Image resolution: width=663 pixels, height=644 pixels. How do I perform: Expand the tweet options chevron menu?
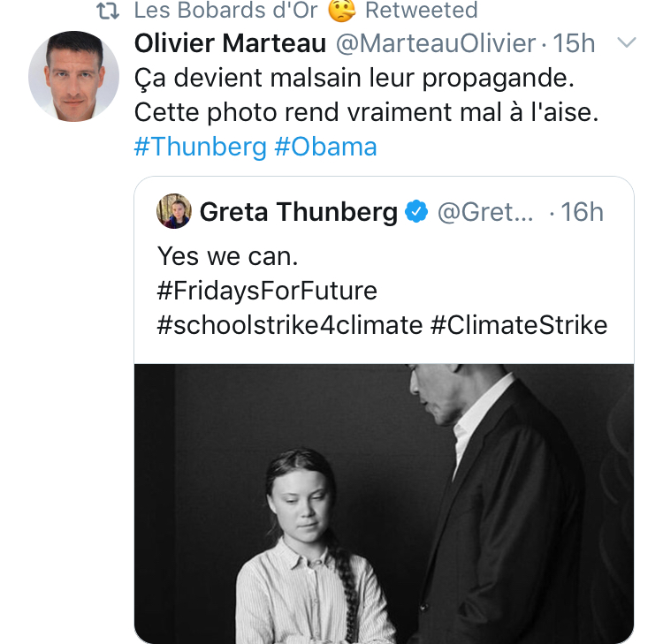(x=625, y=42)
